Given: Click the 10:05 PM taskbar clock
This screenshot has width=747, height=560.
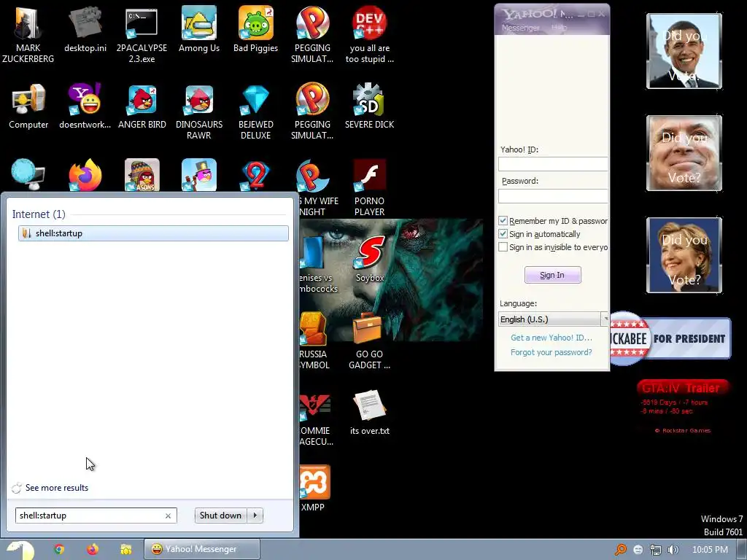Looking at the screenshot, I should tap(710, 550).
